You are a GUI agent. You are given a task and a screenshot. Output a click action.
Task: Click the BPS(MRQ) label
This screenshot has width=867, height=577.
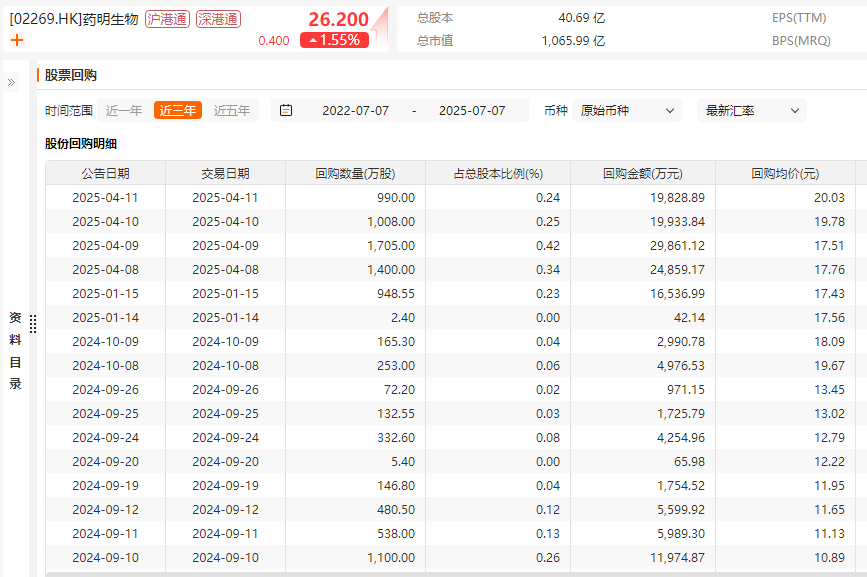801,41
